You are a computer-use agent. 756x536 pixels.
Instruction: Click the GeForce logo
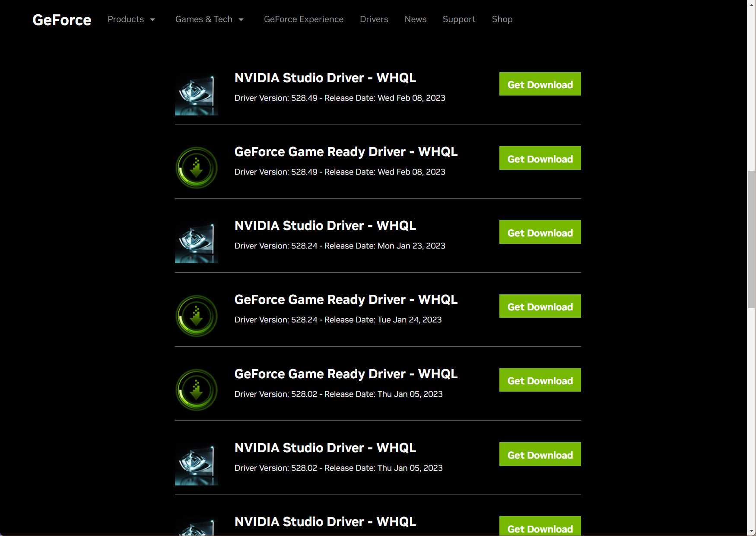click(x=62, y=20)
